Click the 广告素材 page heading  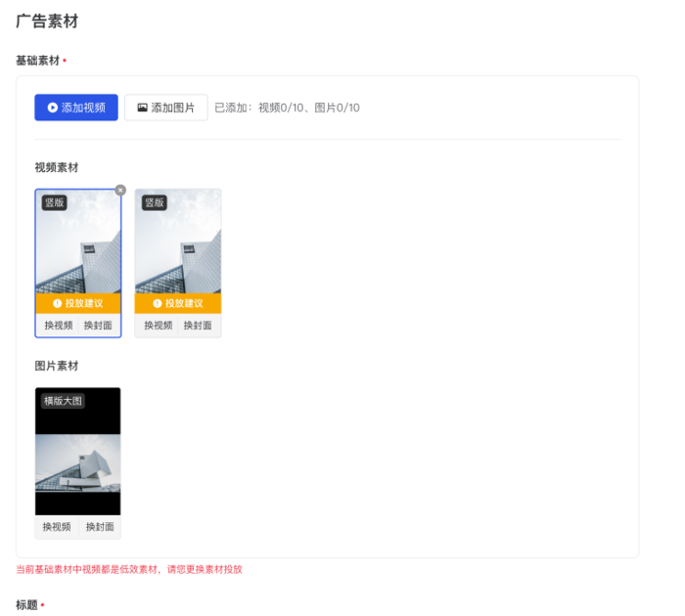[x=47, y=21]
